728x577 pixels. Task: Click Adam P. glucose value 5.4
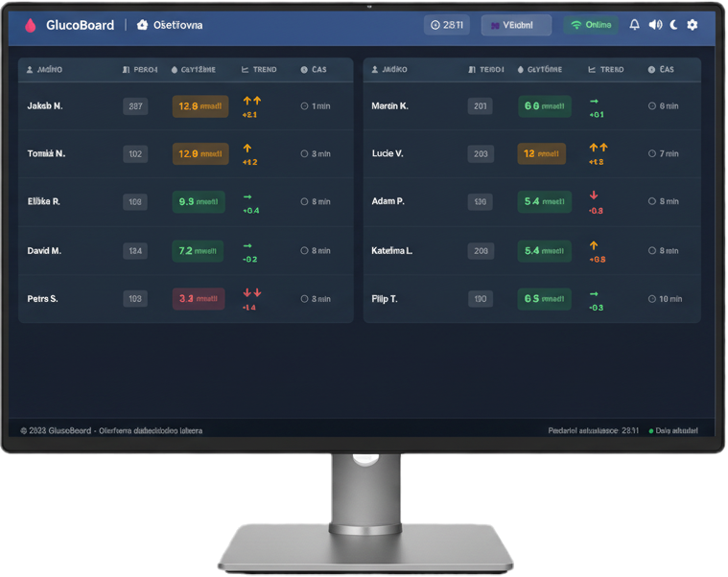pos(544,202)
